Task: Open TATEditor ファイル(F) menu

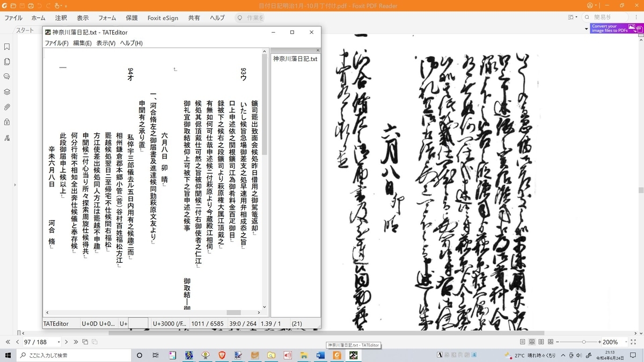Action: coord(56,43)
